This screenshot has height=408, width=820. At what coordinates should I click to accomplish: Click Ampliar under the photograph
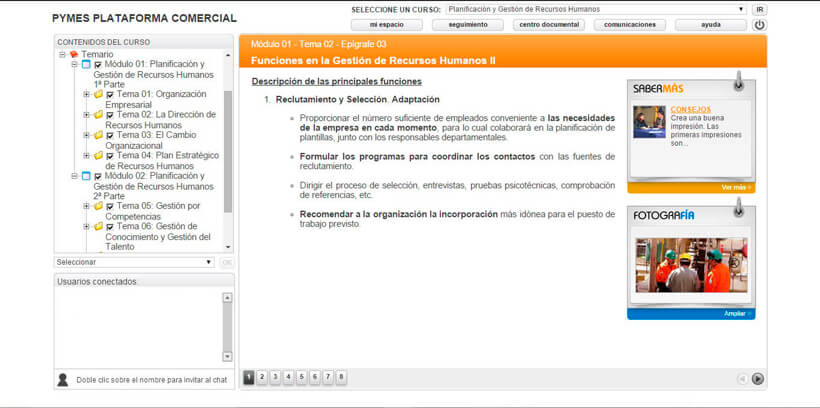737,314
